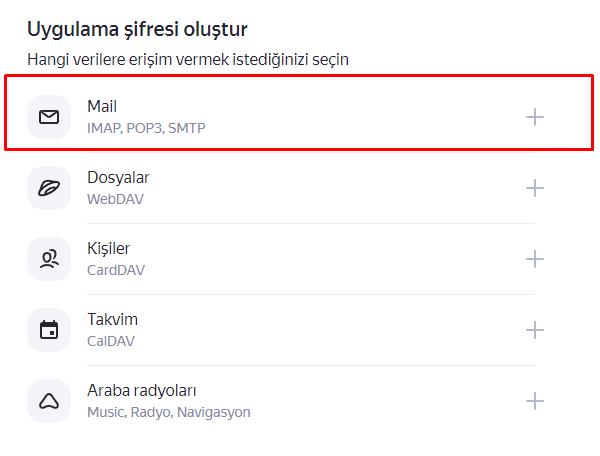600x456 pixels.
Task: Choose the Kişiler label
Action: coord(108,248)
